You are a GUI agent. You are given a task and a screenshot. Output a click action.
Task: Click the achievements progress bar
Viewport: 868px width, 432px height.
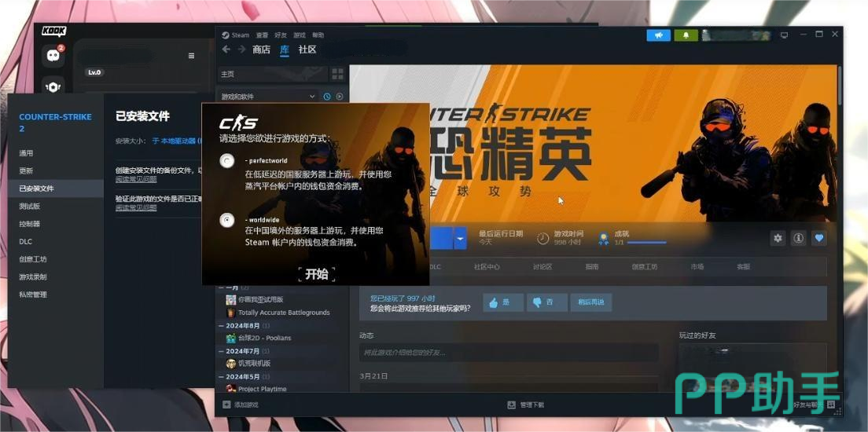646,243
